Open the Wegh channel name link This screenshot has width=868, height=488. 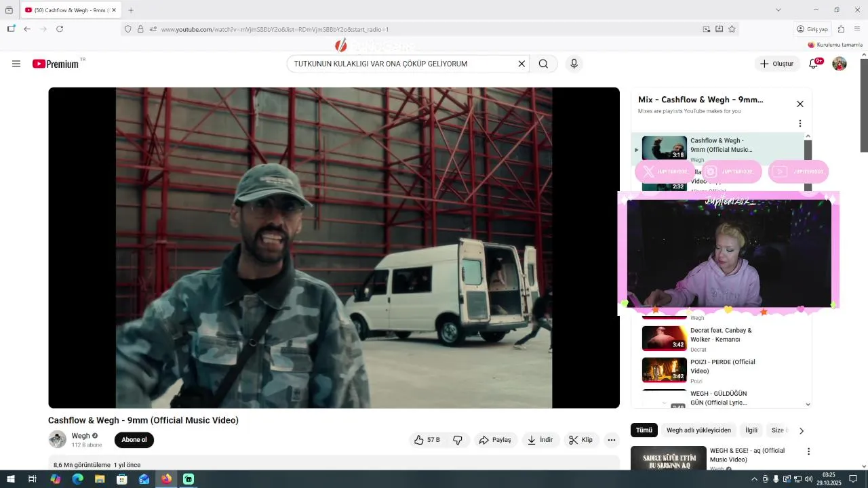pos(81,436)
